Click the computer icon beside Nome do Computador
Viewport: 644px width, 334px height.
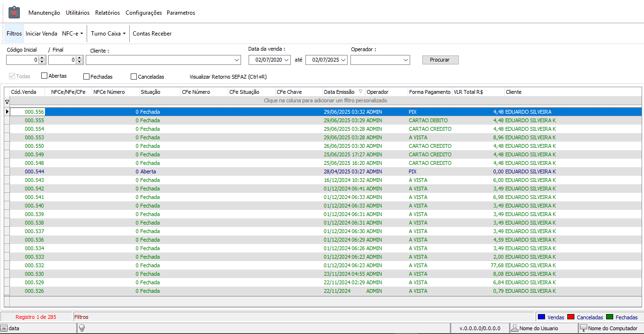(x=583, y=328)
